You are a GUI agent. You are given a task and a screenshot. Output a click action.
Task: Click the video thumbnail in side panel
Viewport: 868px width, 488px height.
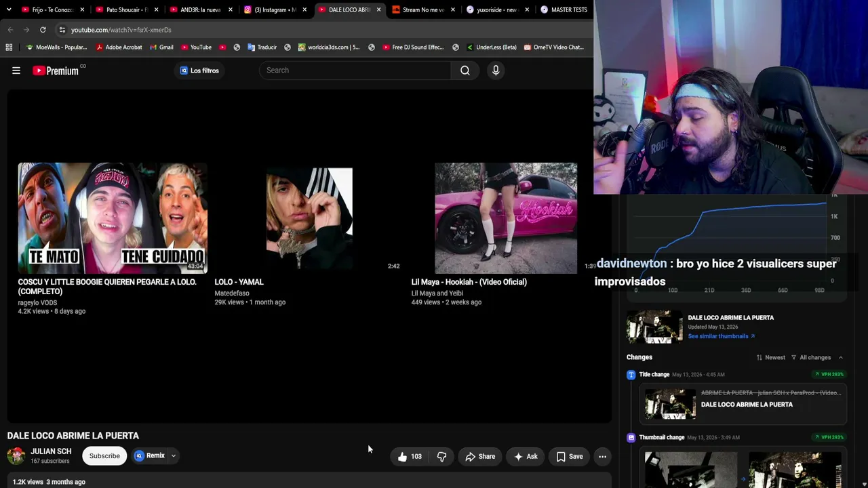654,327
